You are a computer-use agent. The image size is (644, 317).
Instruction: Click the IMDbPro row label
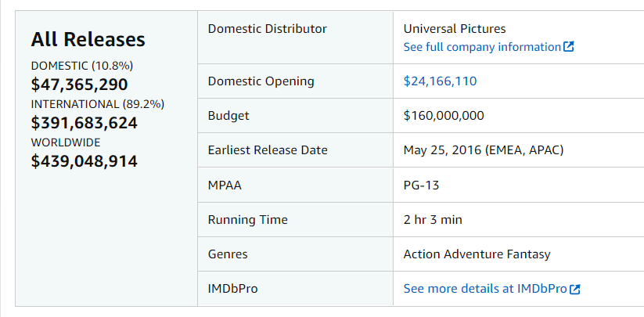point(233,289)
